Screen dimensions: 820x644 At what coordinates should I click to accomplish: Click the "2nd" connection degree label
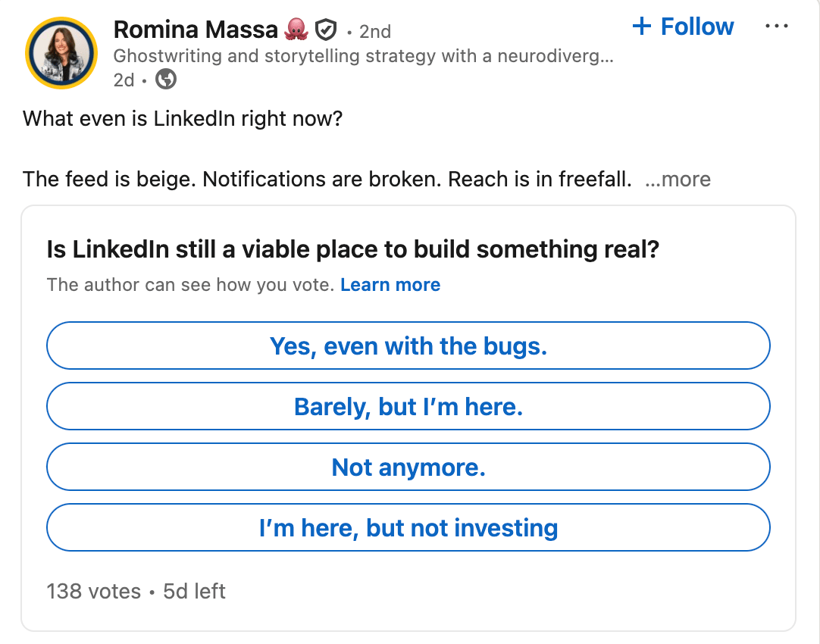[x=374, y=31]
